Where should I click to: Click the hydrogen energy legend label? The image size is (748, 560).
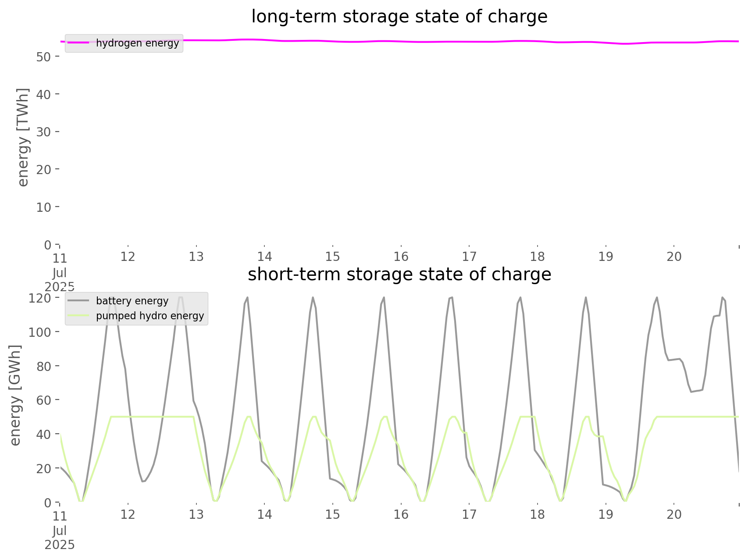pos(137,43)
